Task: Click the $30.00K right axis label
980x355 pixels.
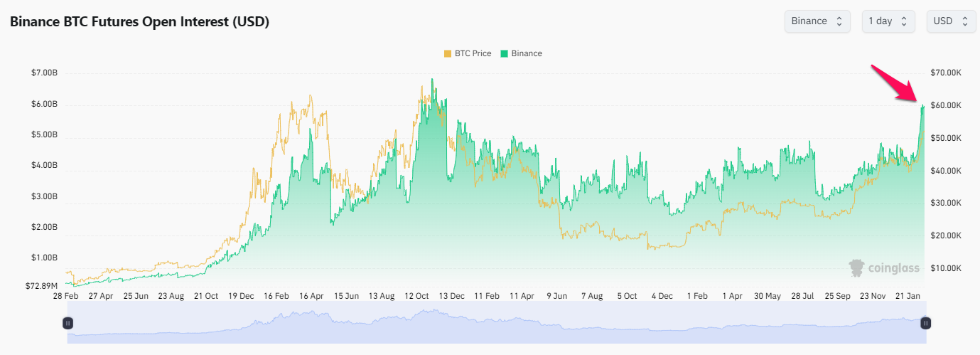Action: tap(946, 203)
